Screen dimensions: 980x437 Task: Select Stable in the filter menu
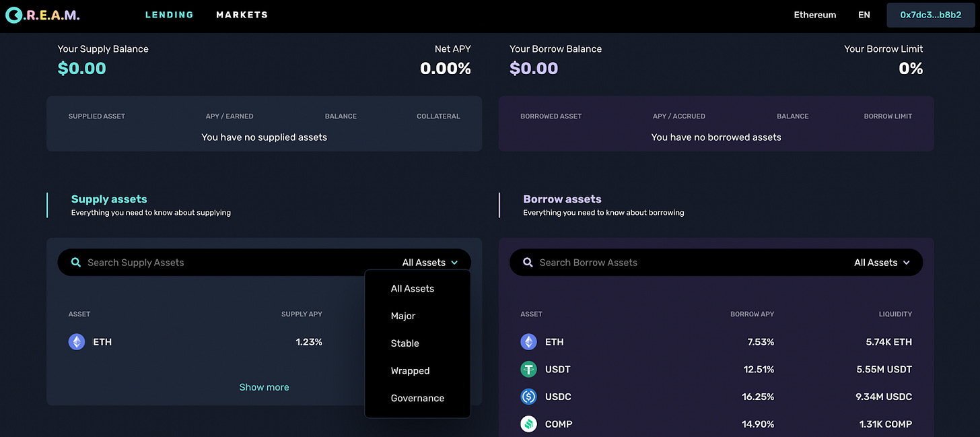(405, 343)
